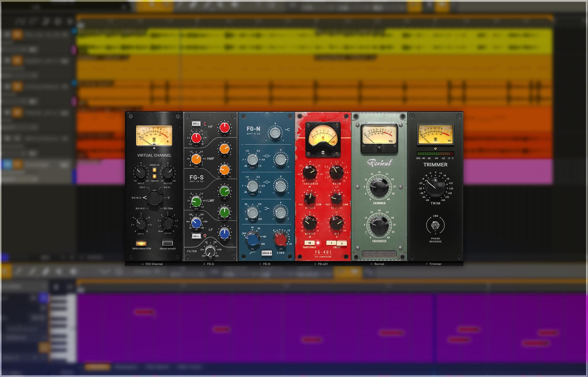Click the red HF frequency knob on FG-S
Image resolution: width=588 pixels, height=377 pixels.
[x=196, y=138]
